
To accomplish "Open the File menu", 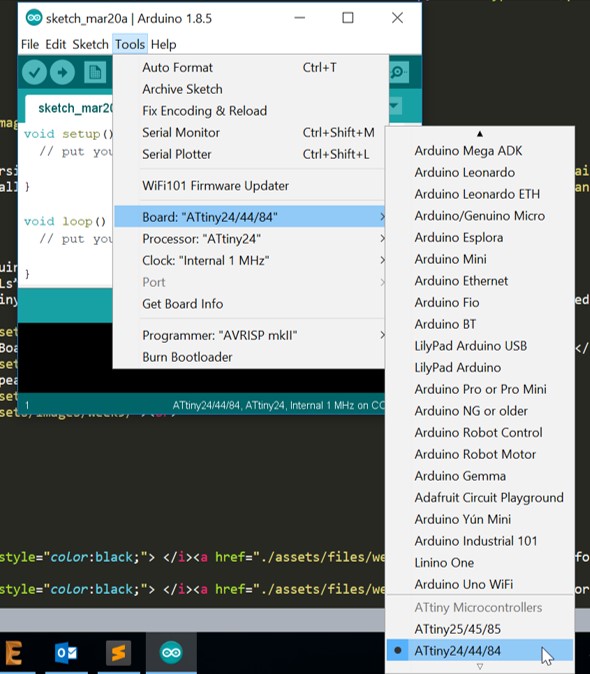I will click(30, 44).
